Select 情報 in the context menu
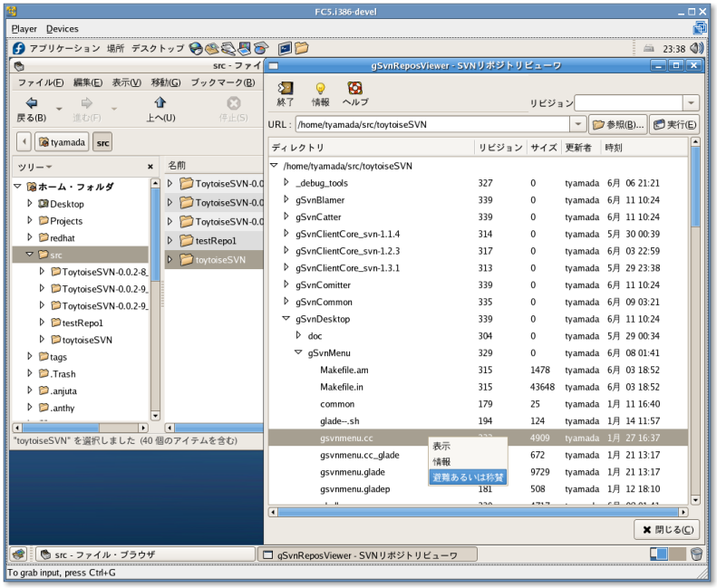Viewport: 717px width, 588px height. tap(468, 461)
